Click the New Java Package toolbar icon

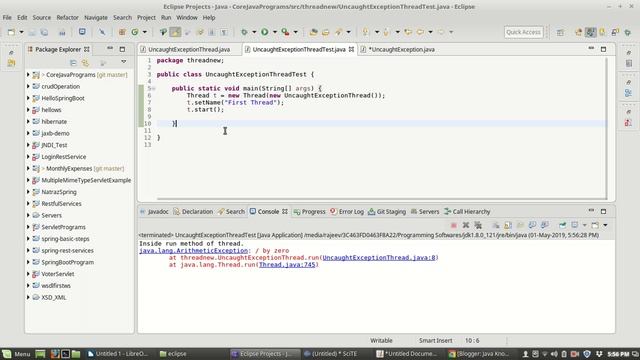tap(122, 32)
